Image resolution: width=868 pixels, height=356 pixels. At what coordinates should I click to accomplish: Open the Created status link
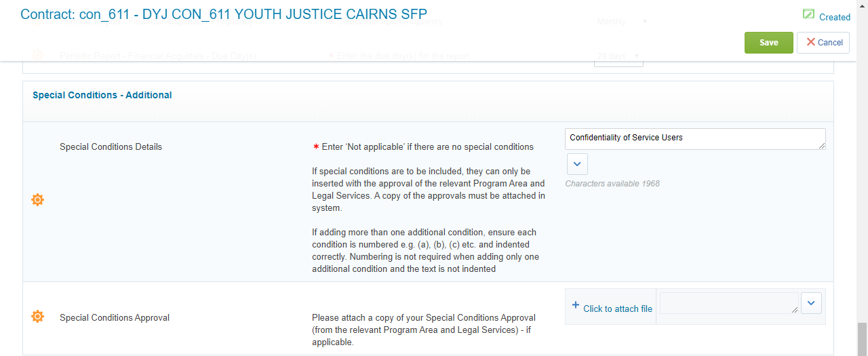pos(835,17)
